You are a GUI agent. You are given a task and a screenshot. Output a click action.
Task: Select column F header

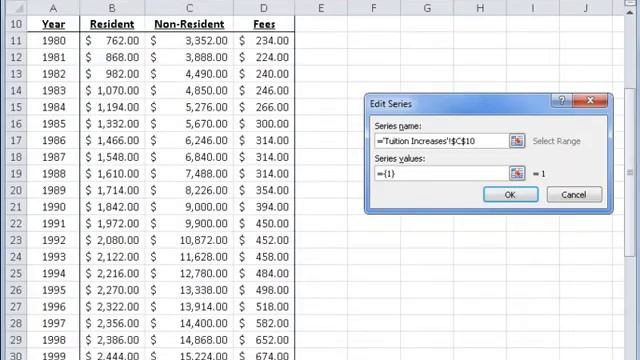coord(374,8)
